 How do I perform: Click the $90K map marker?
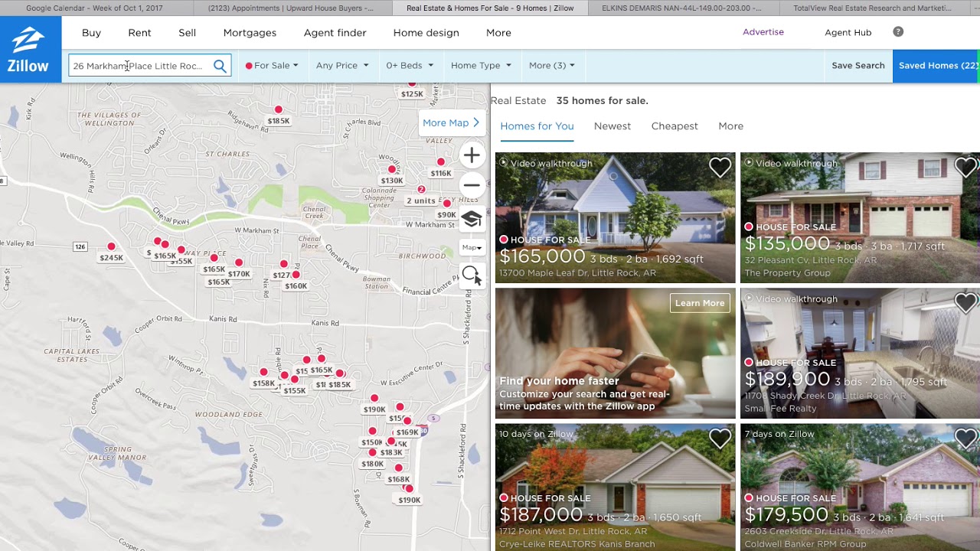coord(447,204)
